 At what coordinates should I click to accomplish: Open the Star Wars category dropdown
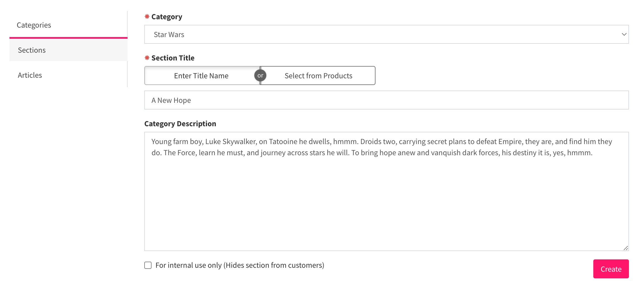tap(386, 34)
